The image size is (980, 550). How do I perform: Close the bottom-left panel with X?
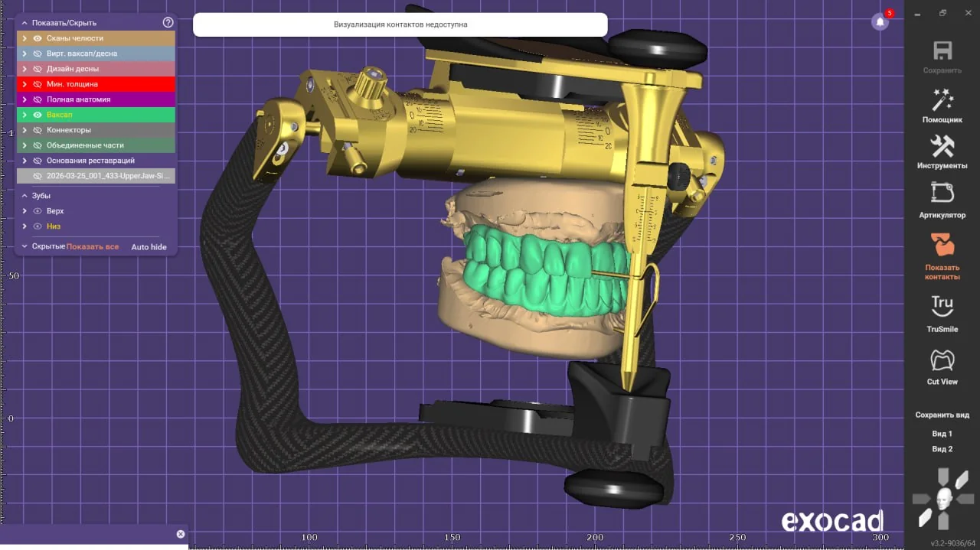[181, 534]
